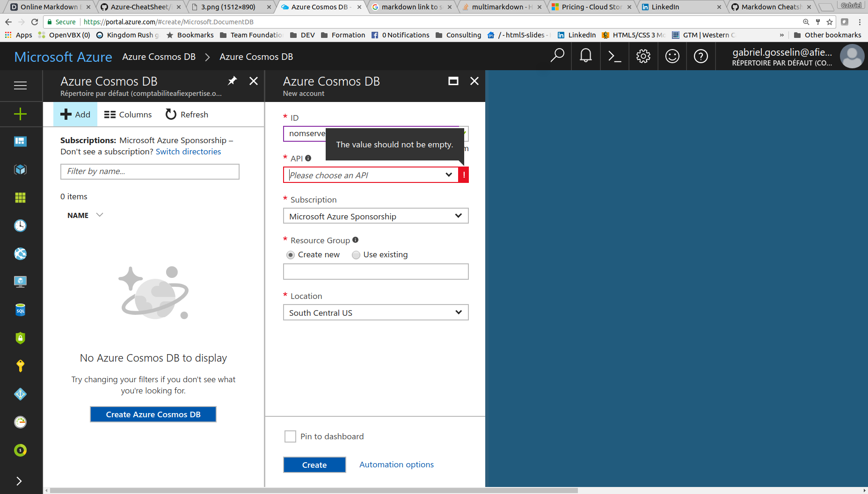Viewport: 868px width, 494px height.
Task: Click the feedback smiley icon
Action: (x=672, y=56)
